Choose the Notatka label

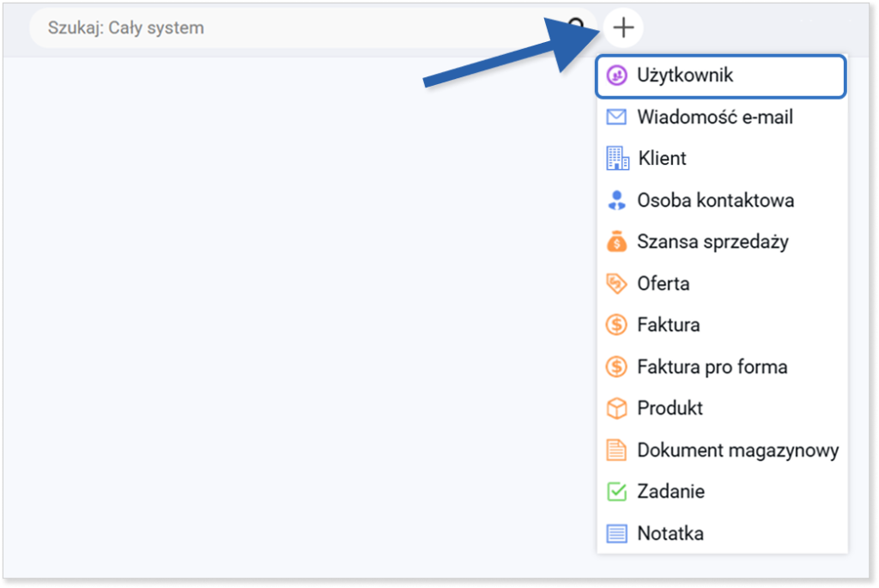[x=670, y=534]
